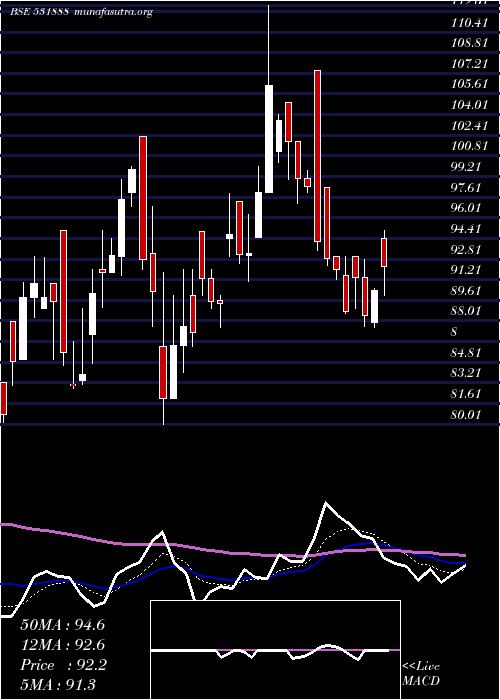The image size is (500, 700).
Task: Select the 105.61 price axis label
Action: pyautogui.click(x=469, y=84)
